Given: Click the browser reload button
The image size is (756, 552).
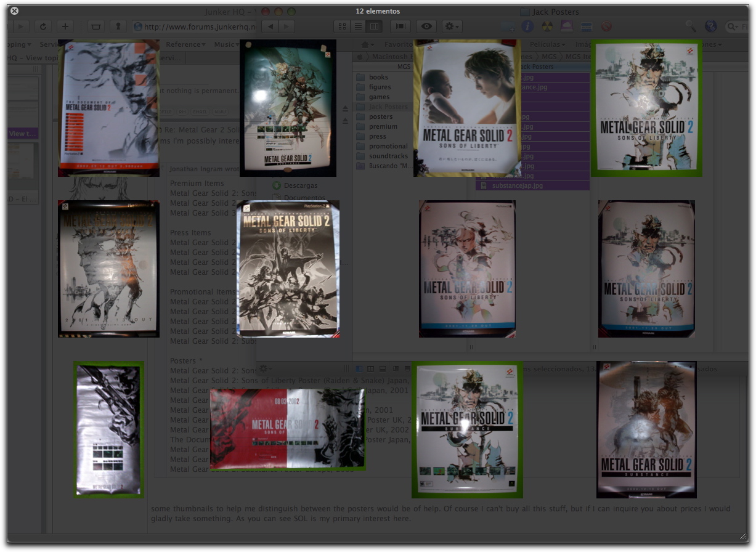Looking at the screenshot, I should click(x=43, y=26).
